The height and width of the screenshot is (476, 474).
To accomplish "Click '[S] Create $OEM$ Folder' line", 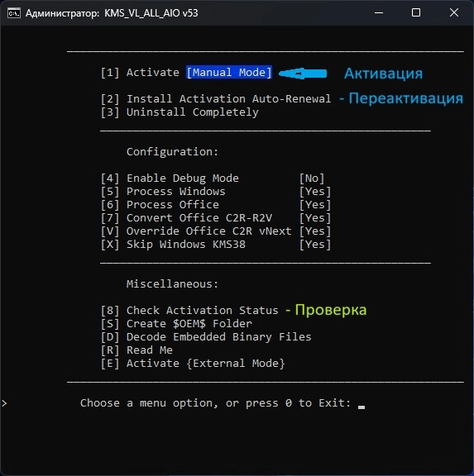I will 176,324.
